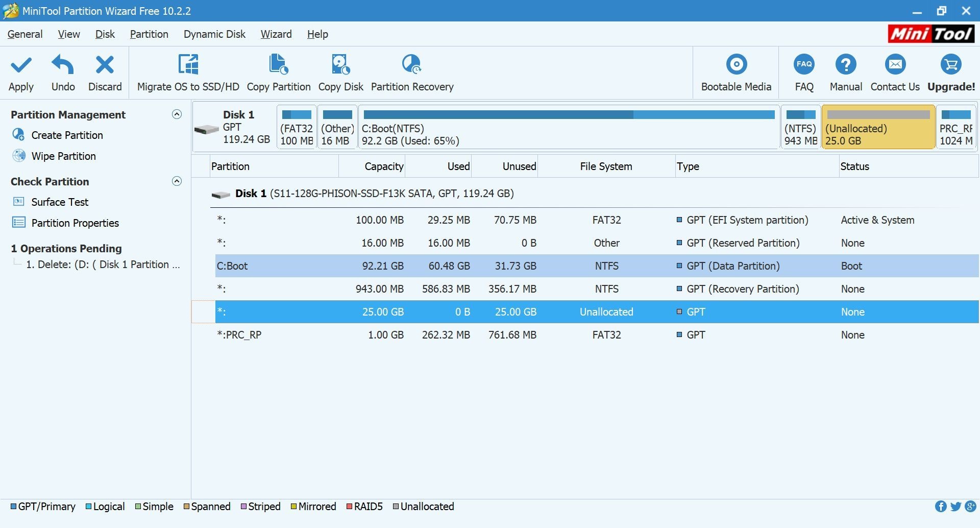The image size is (980, 528).
Task: Sort by the Used column header
Action: tap(438, 166)
